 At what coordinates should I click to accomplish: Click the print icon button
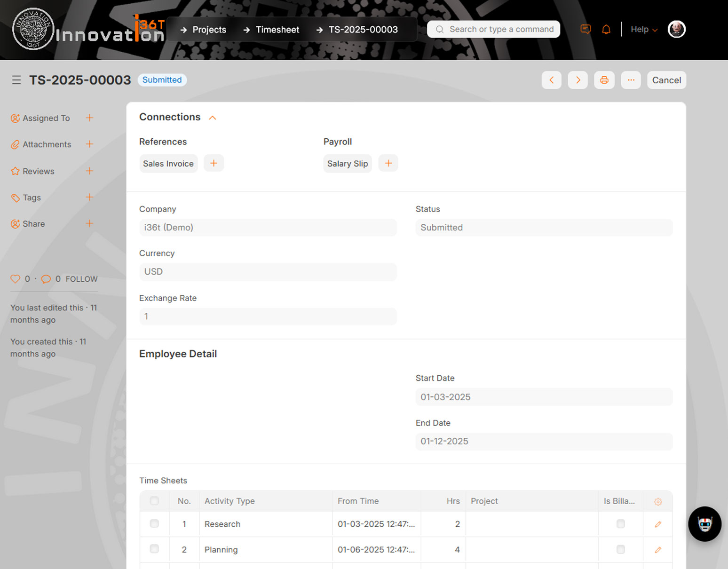point(604,80)
